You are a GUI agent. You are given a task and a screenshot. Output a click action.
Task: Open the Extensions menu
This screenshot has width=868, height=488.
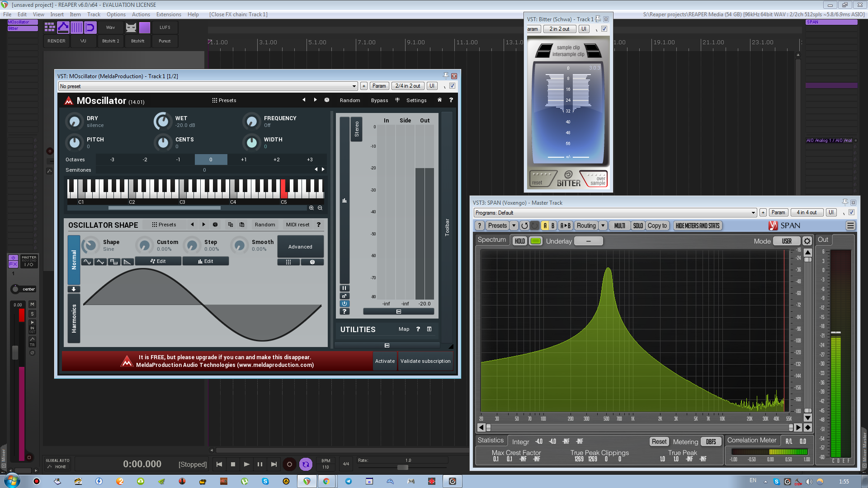click(169, 14)
